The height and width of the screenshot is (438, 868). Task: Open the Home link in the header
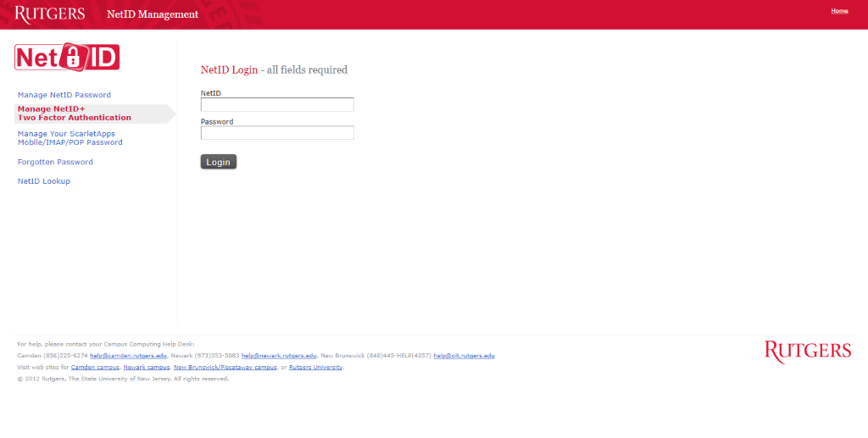(839, 11)
